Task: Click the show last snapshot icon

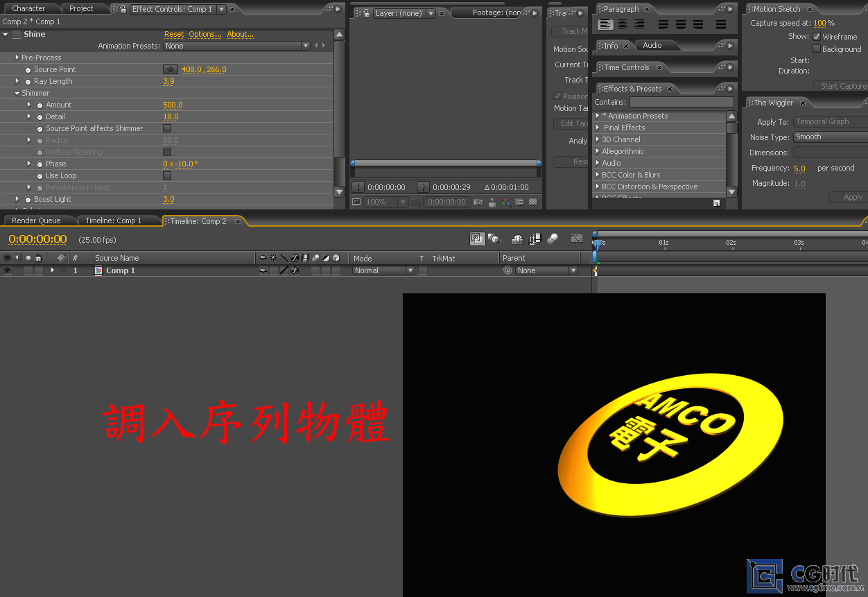Action: click(492, 202)
